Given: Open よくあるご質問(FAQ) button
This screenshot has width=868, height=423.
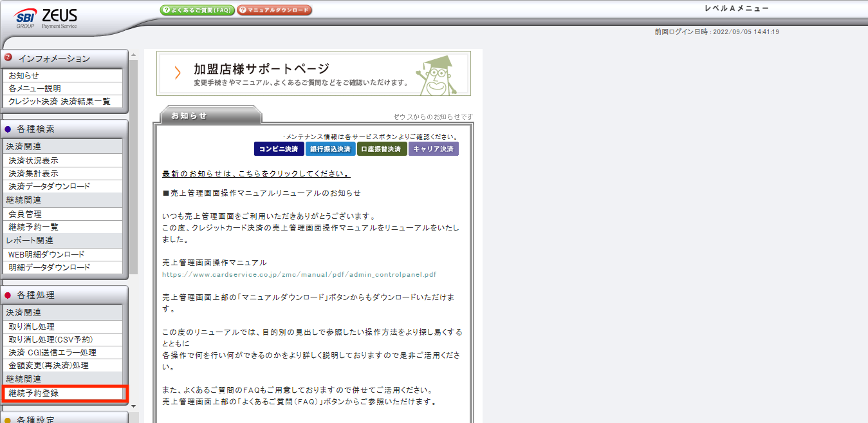Looking at the screenshot, I should 197,10.
